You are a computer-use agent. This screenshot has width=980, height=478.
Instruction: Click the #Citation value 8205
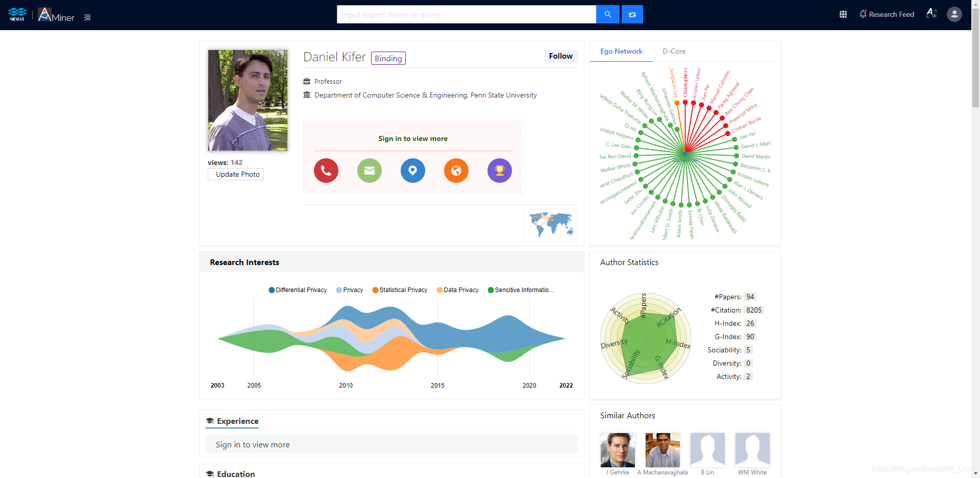point(754,310)
